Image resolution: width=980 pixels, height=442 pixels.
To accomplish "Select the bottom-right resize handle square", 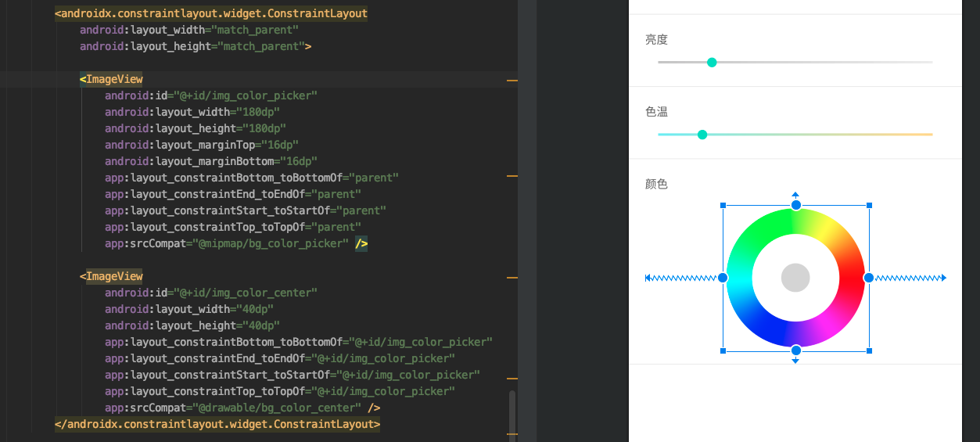I will pyautogui.click(x=869, y=350).
